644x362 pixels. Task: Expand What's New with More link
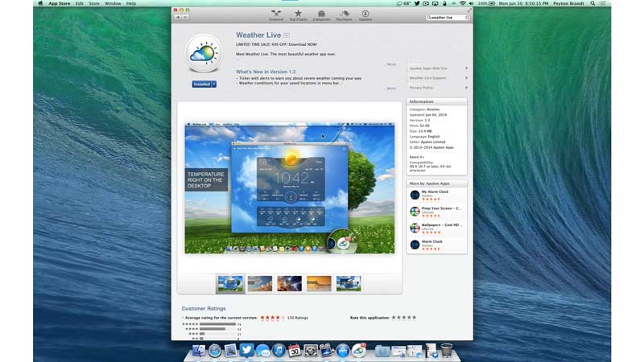tap(391, 88)
